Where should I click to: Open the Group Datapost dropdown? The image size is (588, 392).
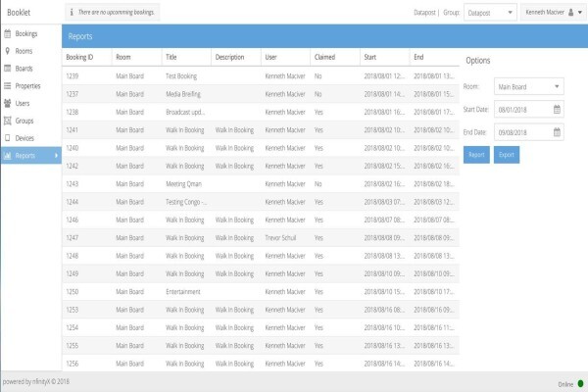pyautogui.click(x=490, y=13)
